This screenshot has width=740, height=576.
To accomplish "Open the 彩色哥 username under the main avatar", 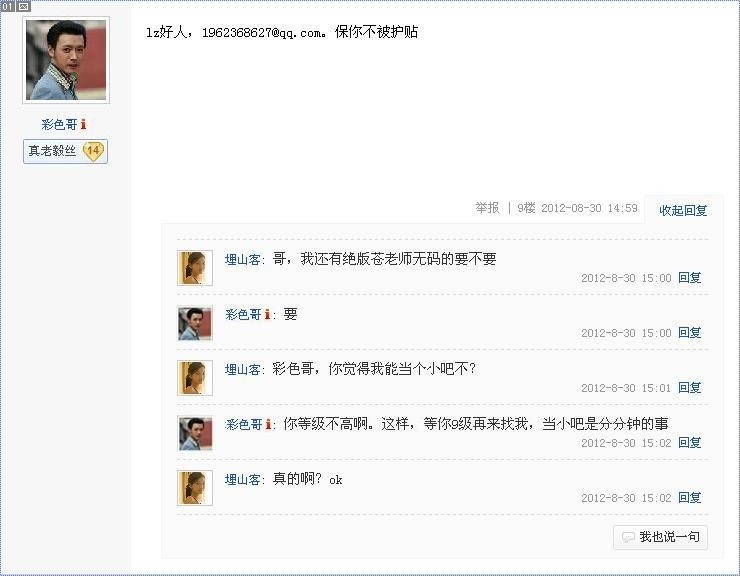I will point(59,125).
